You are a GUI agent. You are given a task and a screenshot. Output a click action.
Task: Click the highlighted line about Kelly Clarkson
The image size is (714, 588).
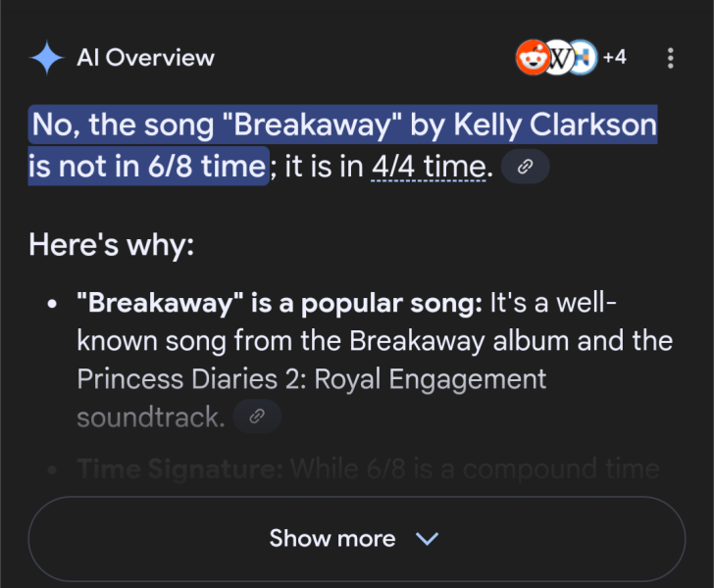click(x=343, y=124)
